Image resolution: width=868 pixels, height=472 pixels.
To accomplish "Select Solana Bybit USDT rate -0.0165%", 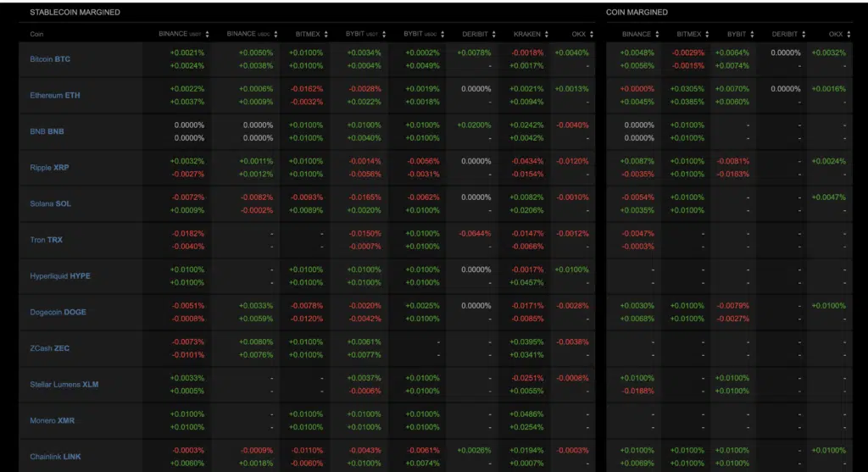I will click(364, 197).
